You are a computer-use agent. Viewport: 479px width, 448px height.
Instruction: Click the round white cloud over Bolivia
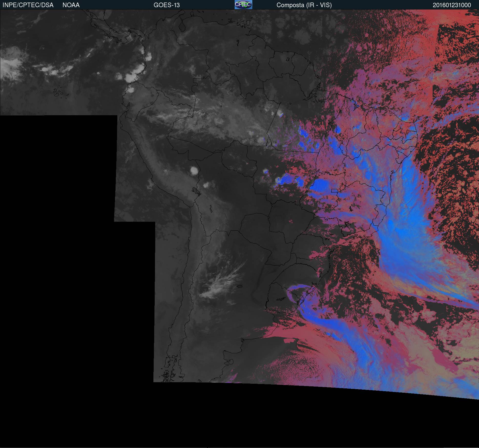(195, 170)
